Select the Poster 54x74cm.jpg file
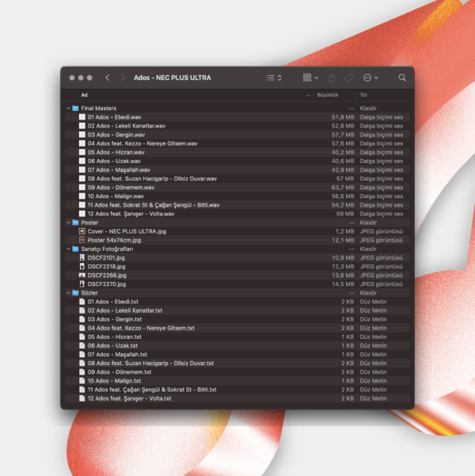 [x=114, y=240]
